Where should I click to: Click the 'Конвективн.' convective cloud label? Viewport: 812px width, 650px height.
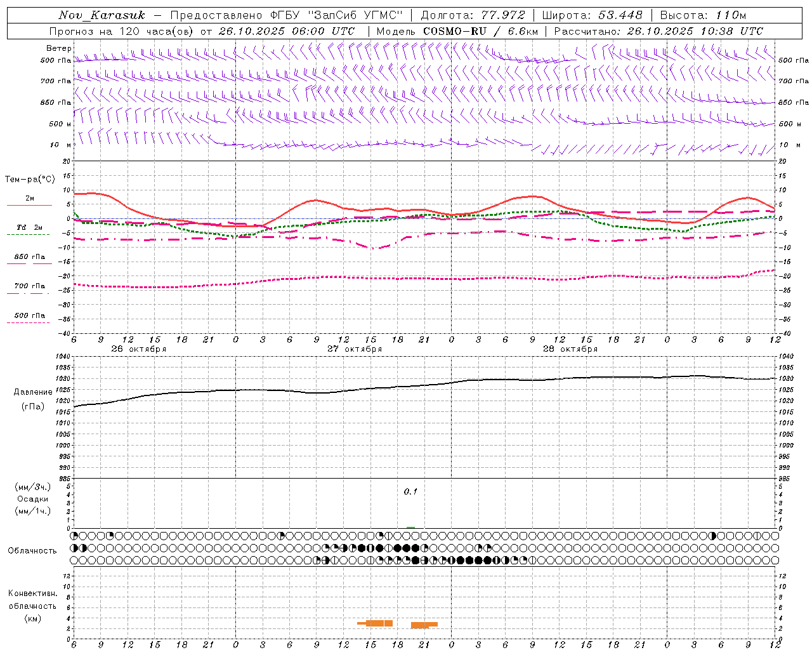tap(32, 594)
